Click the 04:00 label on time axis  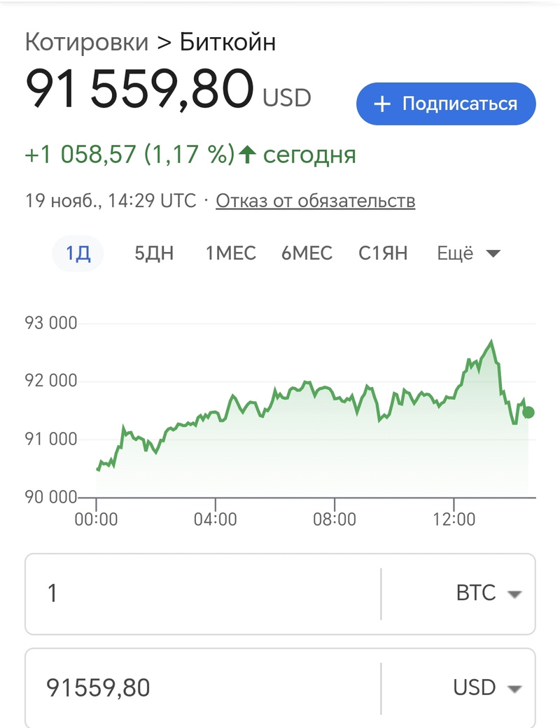click(216, 520)
